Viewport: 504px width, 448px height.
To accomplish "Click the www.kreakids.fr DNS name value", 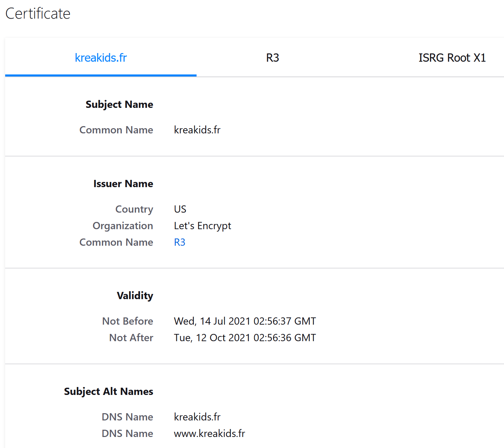I will point(209,434).
